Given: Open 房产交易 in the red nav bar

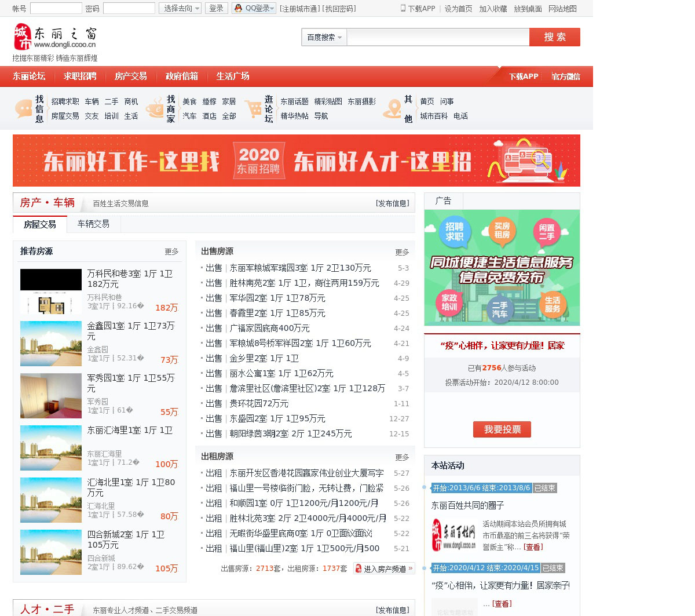Looking at the screenshot, I should (131, 76).
